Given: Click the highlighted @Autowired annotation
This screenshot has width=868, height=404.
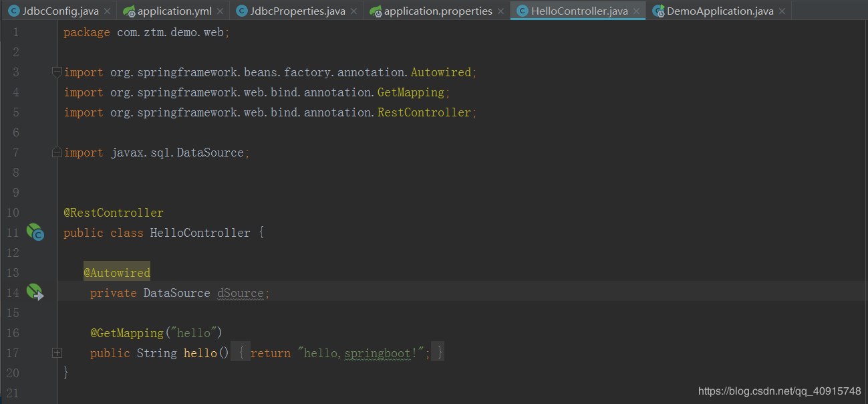Looking at the screenshot, I should point(117,273).
